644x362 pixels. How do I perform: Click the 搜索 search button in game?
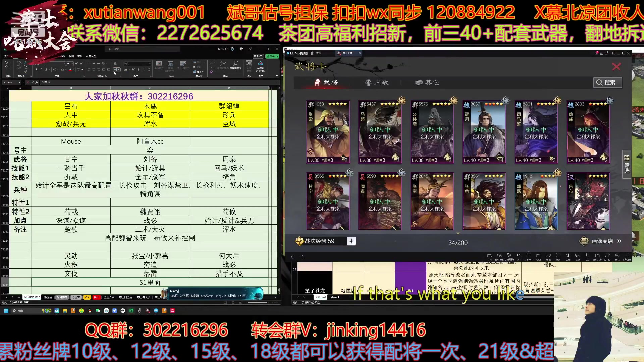tap(607, 82)
